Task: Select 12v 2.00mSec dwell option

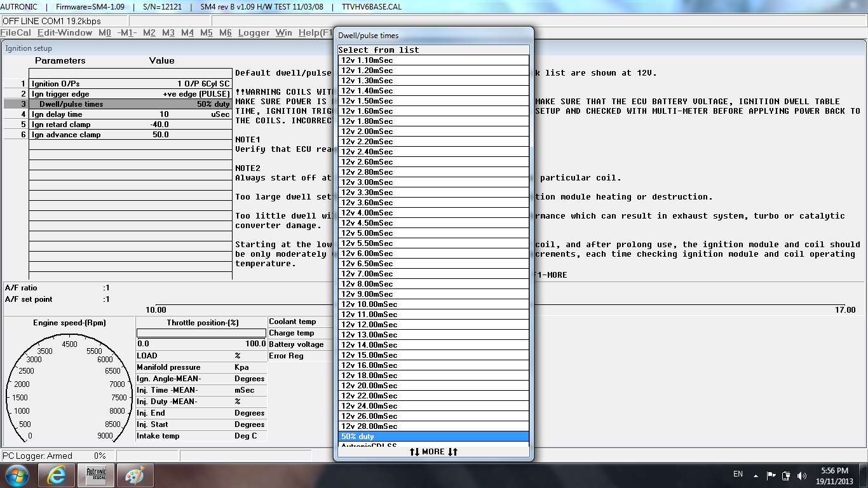Action: pyautogui.click(x=433, y=132)
